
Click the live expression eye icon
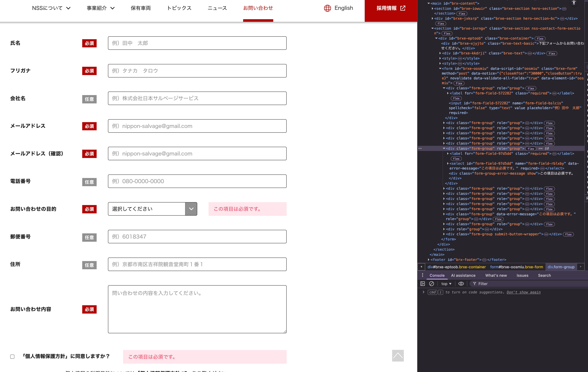461,283
